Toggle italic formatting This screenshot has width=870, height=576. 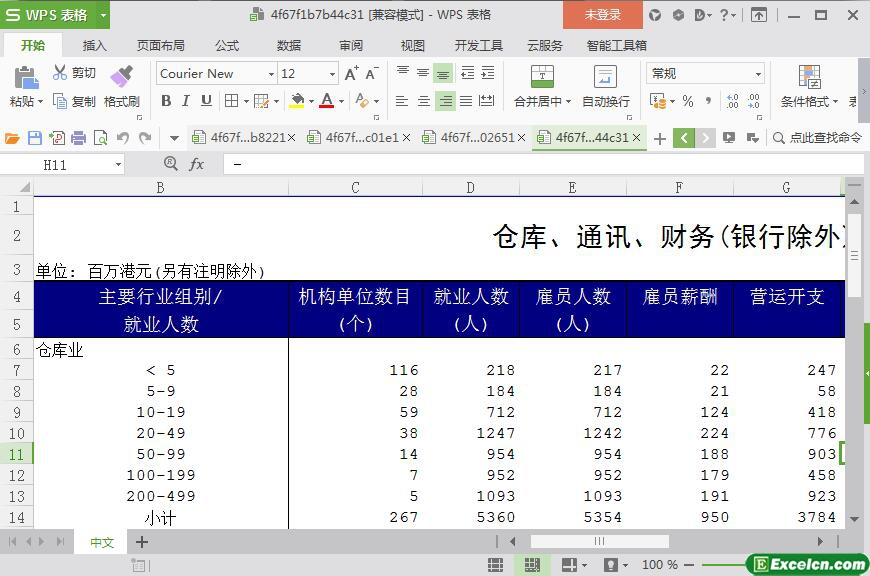tap(186, 101)
